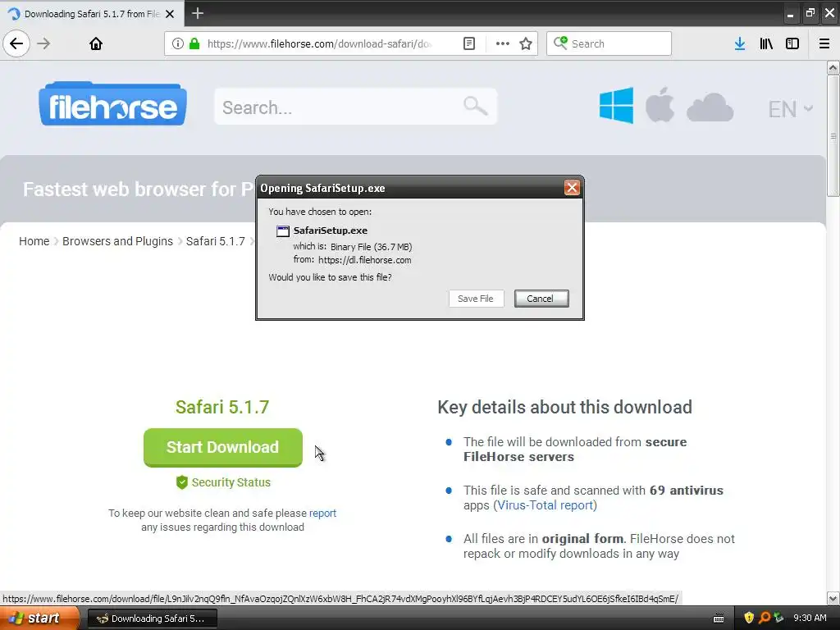Click the keyboard icon in system tray
The height and width of the screenshot is (630, 840).
click(719, 619)
